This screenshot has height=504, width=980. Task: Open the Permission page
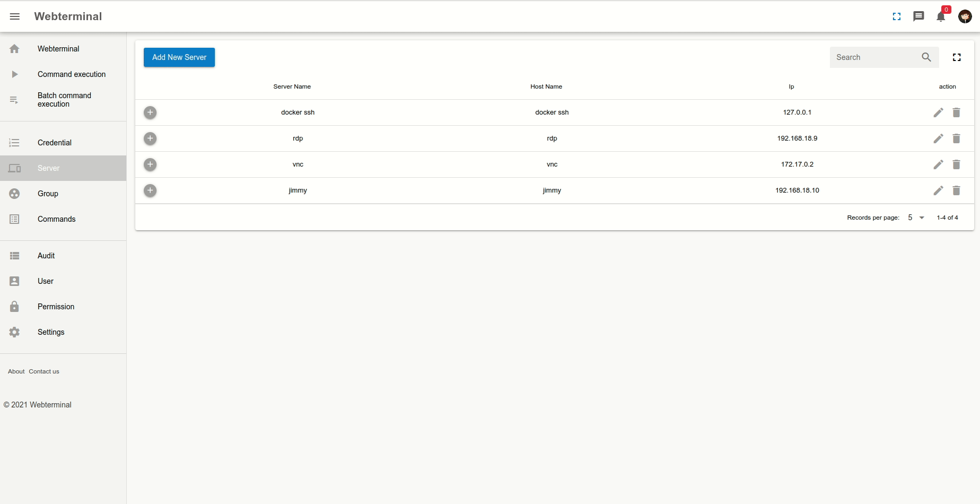click(63, 307)
